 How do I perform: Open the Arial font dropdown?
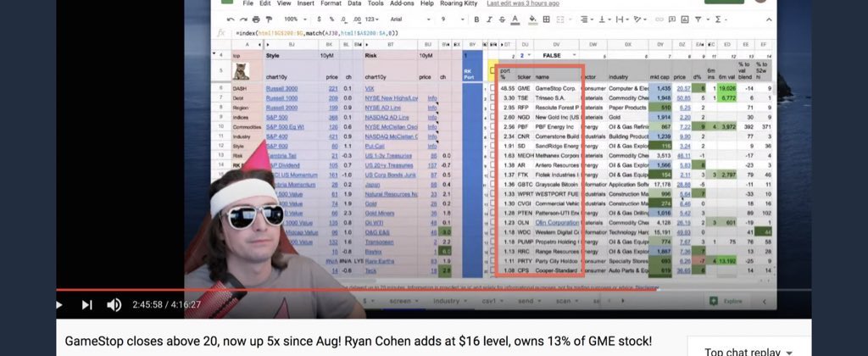point(411,19)
